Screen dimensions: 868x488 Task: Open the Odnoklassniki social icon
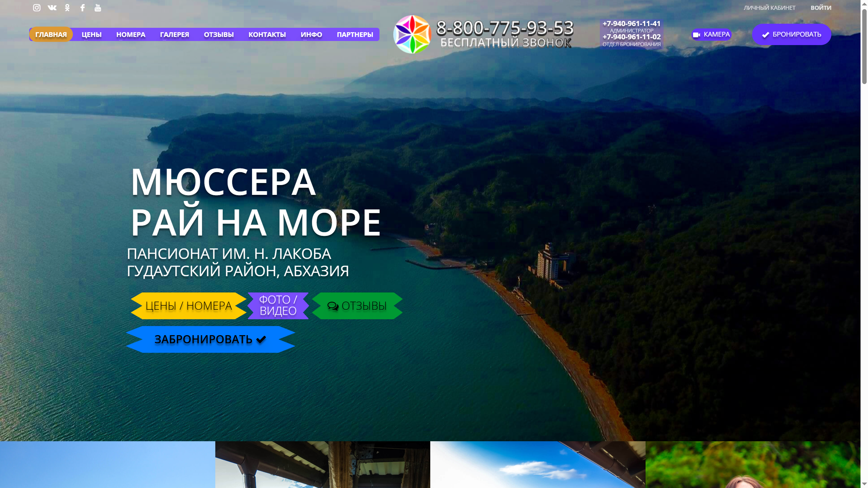tap(67, 7)
